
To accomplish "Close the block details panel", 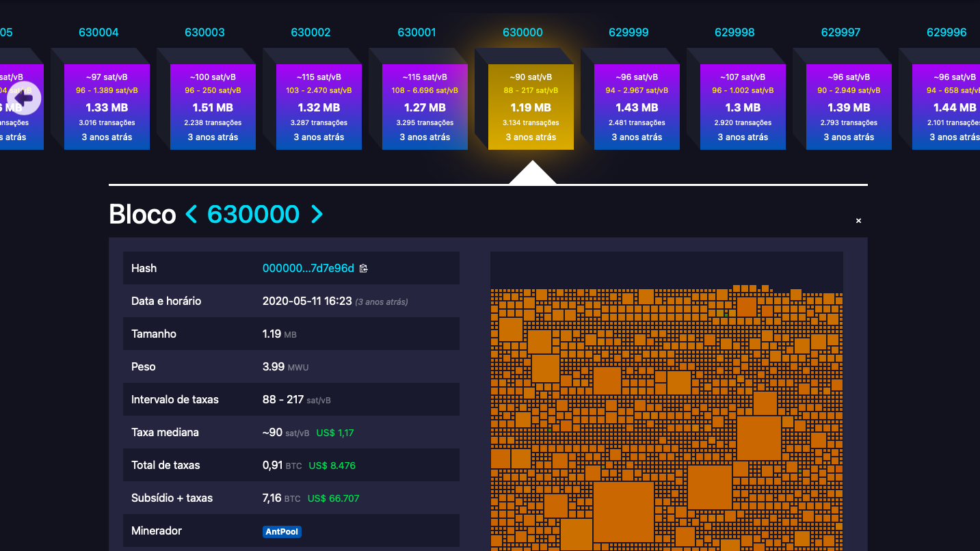I will tap(858, 220).
